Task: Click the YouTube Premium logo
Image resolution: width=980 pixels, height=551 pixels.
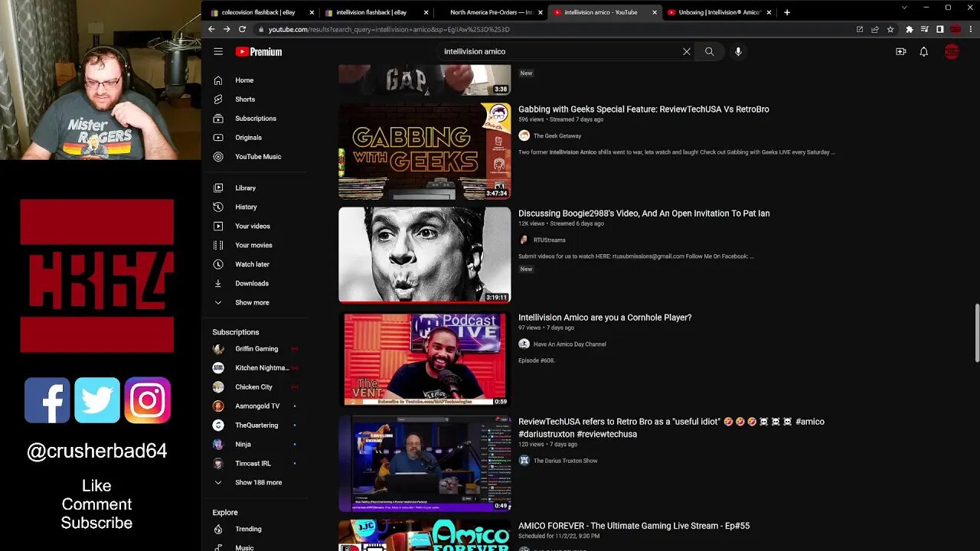Action: (259, 51)
